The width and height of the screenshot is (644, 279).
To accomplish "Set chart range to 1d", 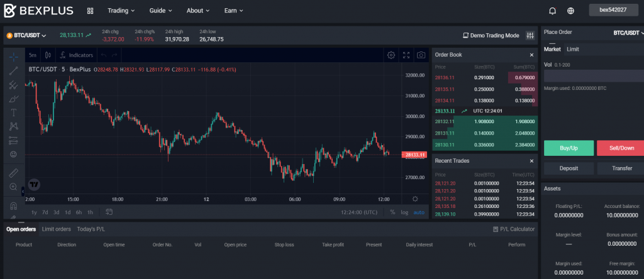I will click(x=68, y=212).
